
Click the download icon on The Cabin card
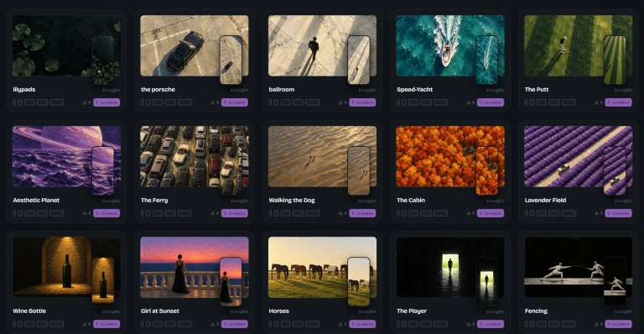coord(469,213)
